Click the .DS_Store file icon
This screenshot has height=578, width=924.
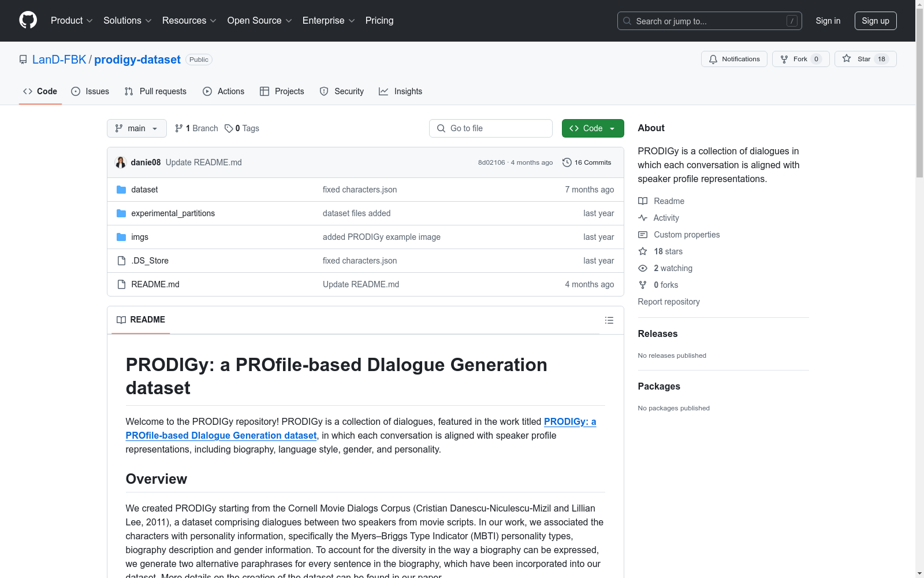121,261
